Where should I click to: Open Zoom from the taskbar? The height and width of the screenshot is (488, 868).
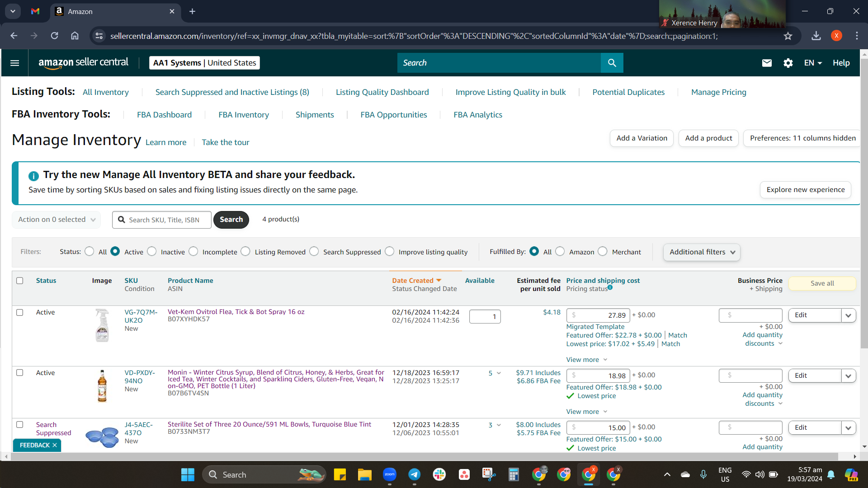point(389,474)
